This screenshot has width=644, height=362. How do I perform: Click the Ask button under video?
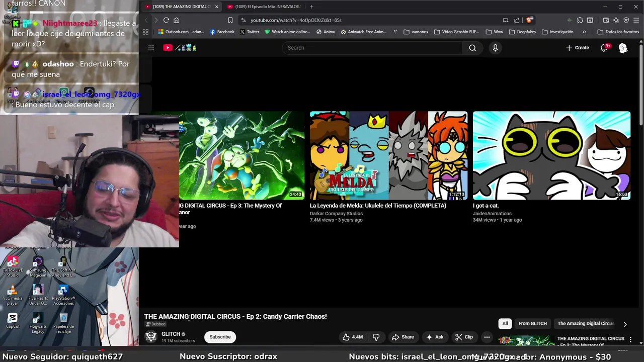(x=435, y=337)
